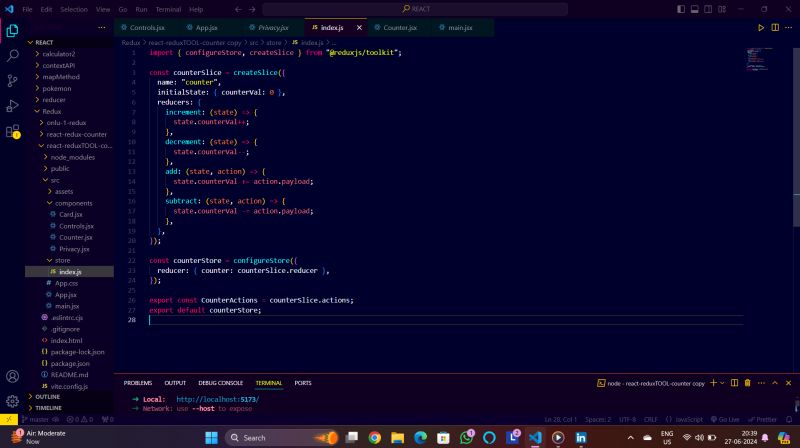
Task: Click the CRLF line ending indicator
Action: [651, 419]
